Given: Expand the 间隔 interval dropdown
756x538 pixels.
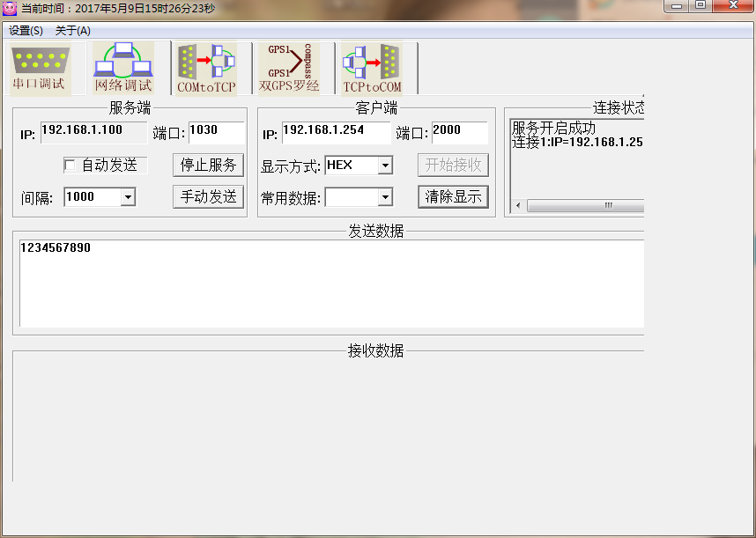Looking at the screenshot, I should (128, 197).
